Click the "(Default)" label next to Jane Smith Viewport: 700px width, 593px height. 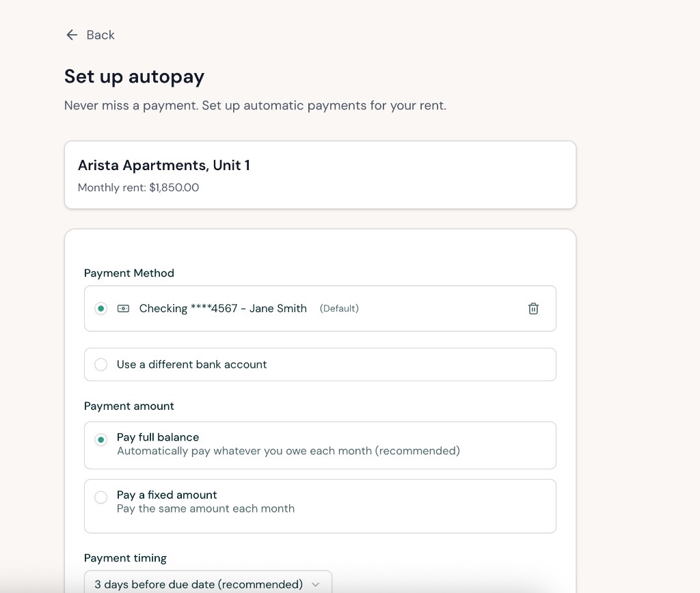click(x=339, y=308)
